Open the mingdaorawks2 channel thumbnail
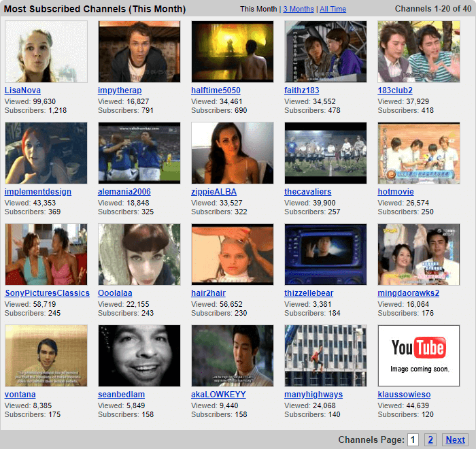Screen dimensions: 476x449 point(419,254)
